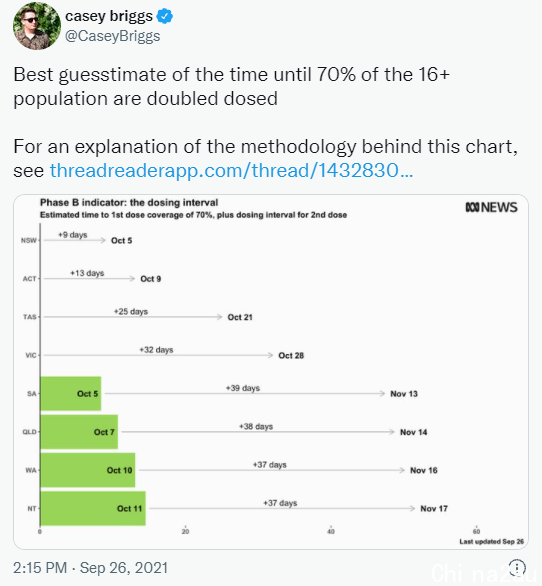Click the NSW Oct 5 date label
This screenshot has width=542, height=586.
click(x=121, y=241)
